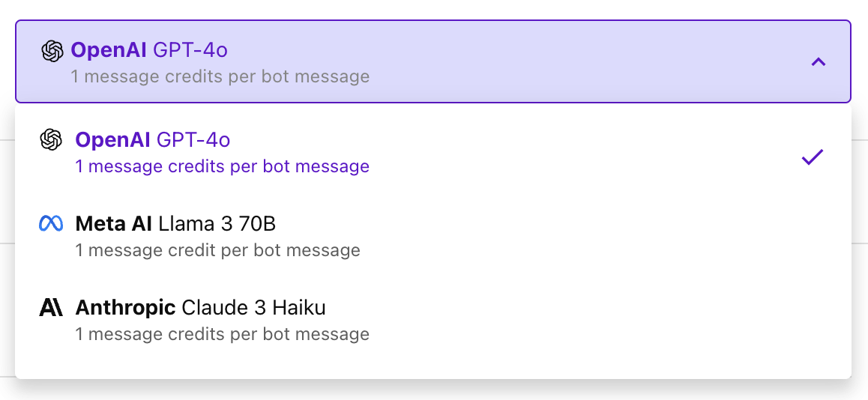Click the selected model dropdown header box

(x=433, y=61)
